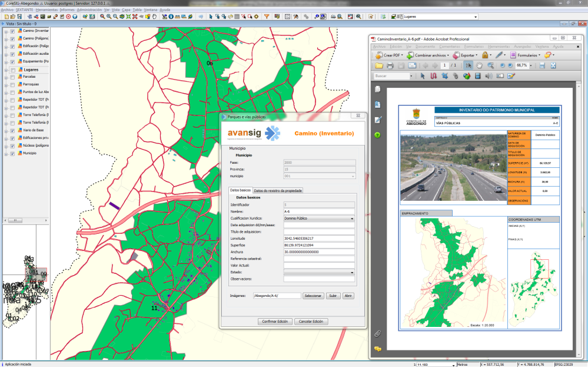Open the Bookmarks panel in Acrobat sidebar
The width and height of the screenshot is (588, 367).
(x=378, y=105)
